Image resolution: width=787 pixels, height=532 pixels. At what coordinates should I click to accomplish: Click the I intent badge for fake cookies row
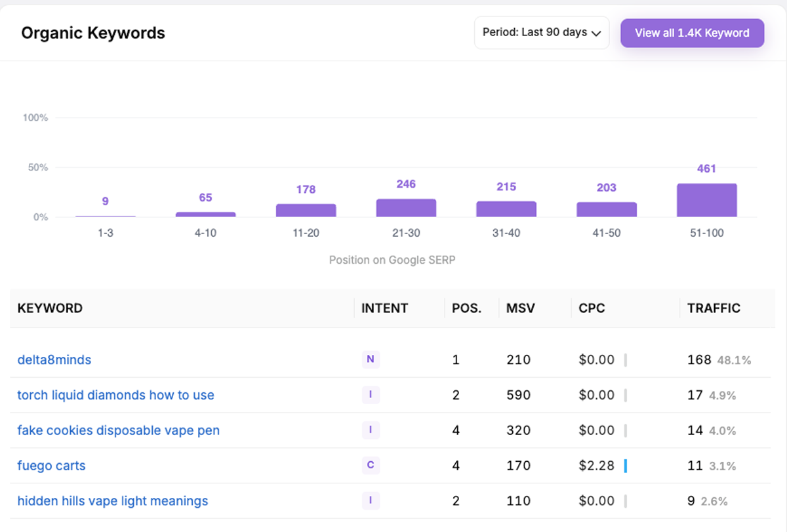coord(371,430)
